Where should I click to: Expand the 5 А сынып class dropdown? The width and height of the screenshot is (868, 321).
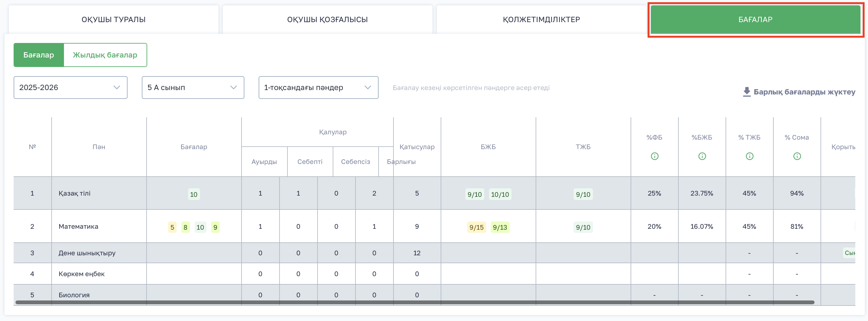click(x=193, y=88)
